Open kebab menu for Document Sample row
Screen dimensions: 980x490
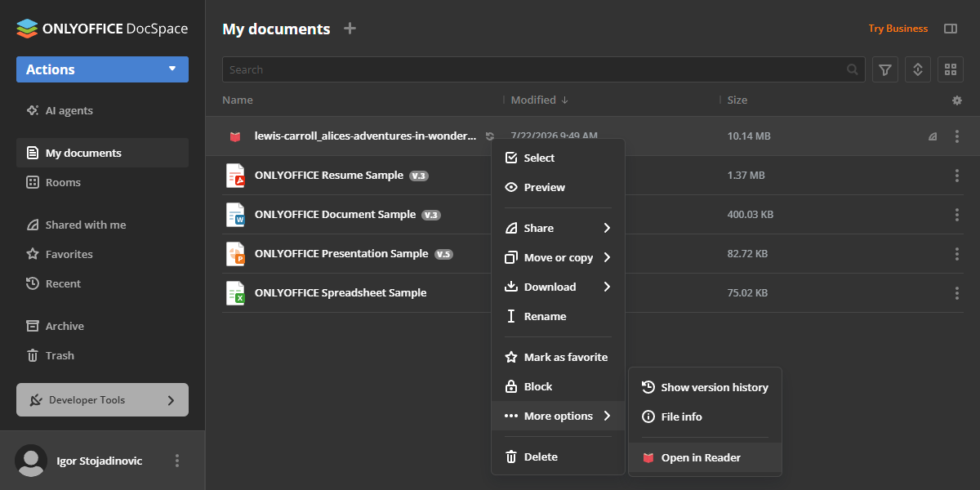tap(957, 215)
